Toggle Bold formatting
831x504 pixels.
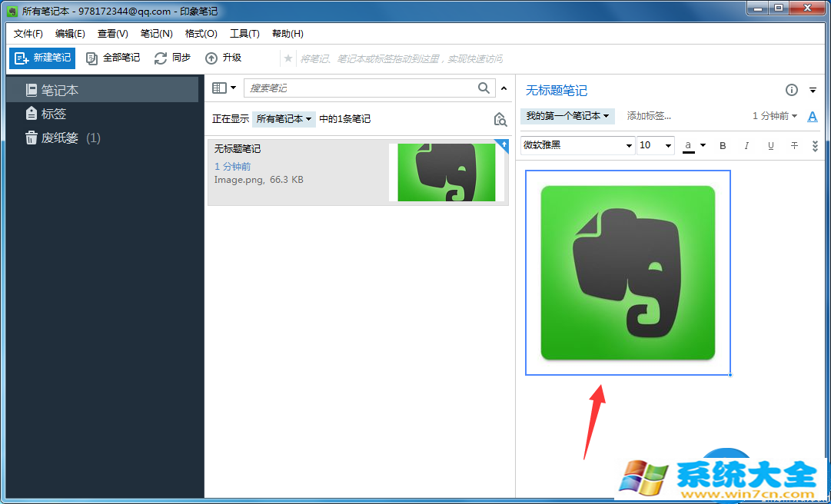[x=723, y=145]
